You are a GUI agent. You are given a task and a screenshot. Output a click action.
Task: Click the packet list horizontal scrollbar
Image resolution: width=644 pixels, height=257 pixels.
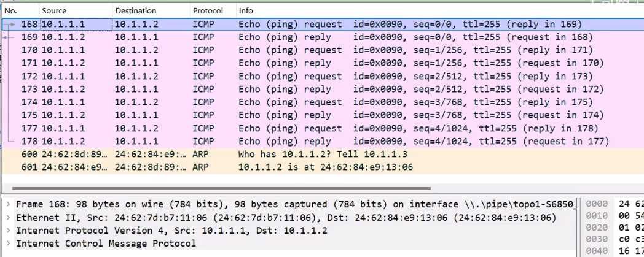[x=221, y=188]
